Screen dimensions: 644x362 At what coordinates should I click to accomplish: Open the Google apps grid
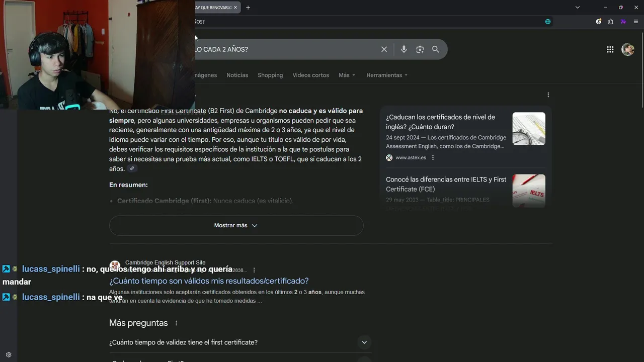(610, 49)
